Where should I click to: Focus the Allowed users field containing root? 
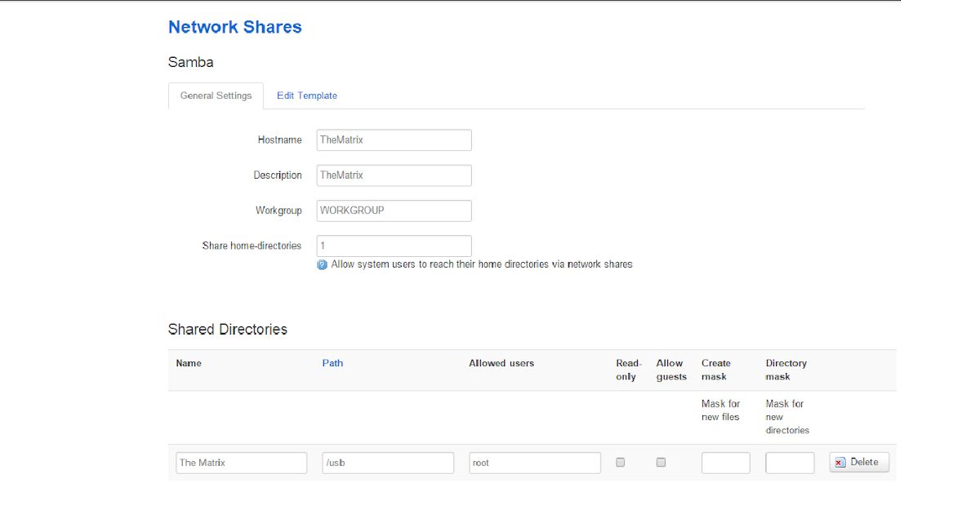click(x=535, y=463)
